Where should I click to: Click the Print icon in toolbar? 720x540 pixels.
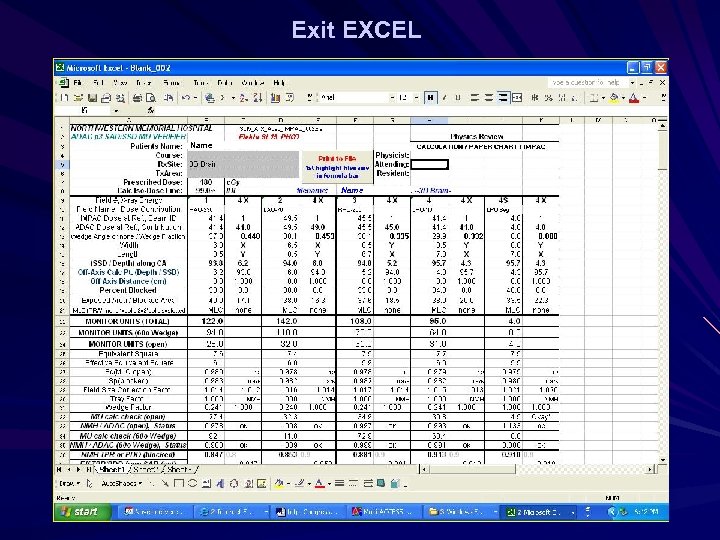[x=137, y=98]
